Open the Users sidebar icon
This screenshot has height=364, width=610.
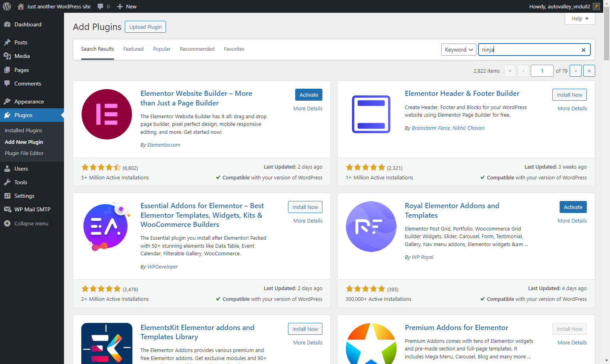(7, 169)
